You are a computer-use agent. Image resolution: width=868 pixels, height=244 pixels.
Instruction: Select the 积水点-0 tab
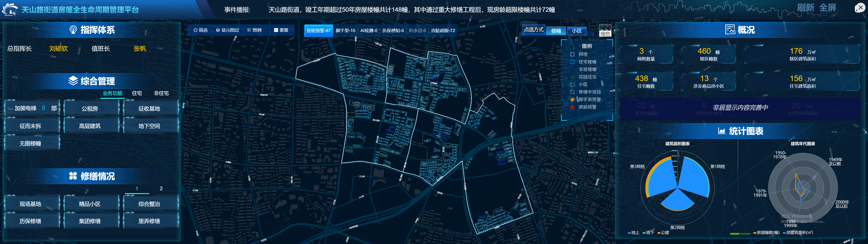point(417,30)
